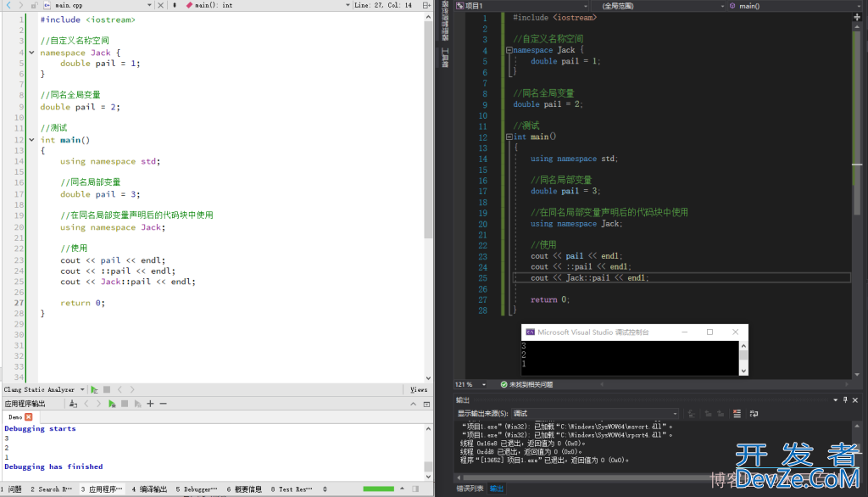Click the green build progress bar
Viewport: 868px width, 497px height.
(379, 489)
